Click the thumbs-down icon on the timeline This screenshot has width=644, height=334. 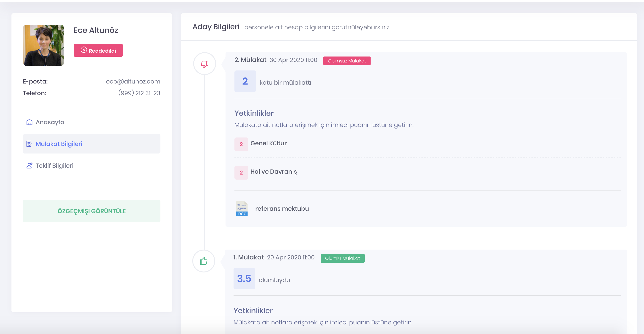click(x=204, y=64)
